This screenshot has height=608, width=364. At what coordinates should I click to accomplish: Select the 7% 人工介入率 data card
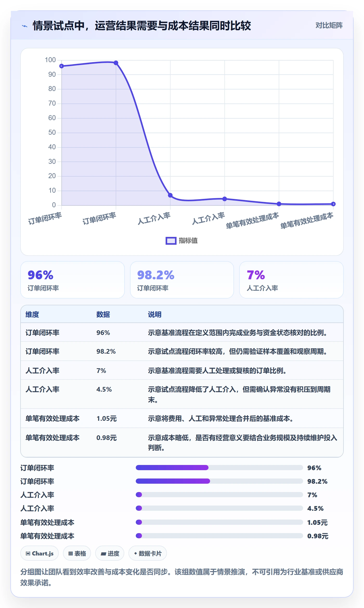[x=291, y=280]
